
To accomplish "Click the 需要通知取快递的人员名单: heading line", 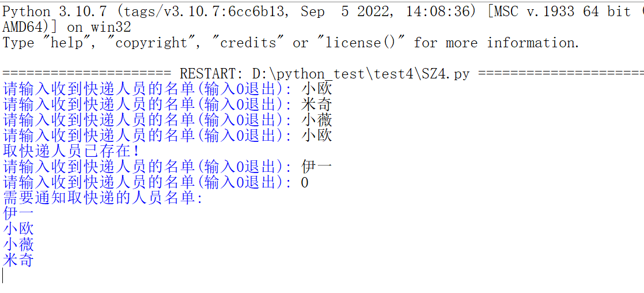I will pyautogui.click(x=103, y=198).
